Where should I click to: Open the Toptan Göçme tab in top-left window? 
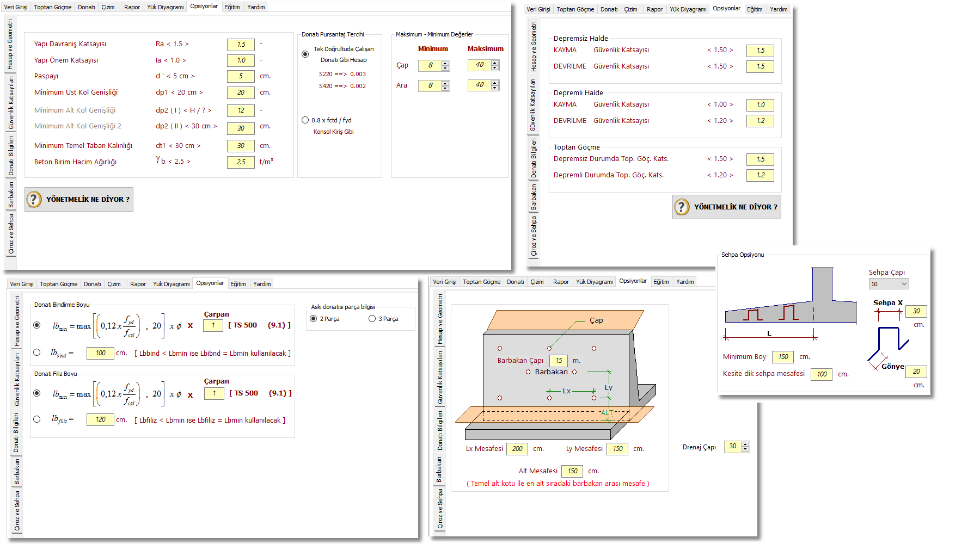(x=53, y=7)
